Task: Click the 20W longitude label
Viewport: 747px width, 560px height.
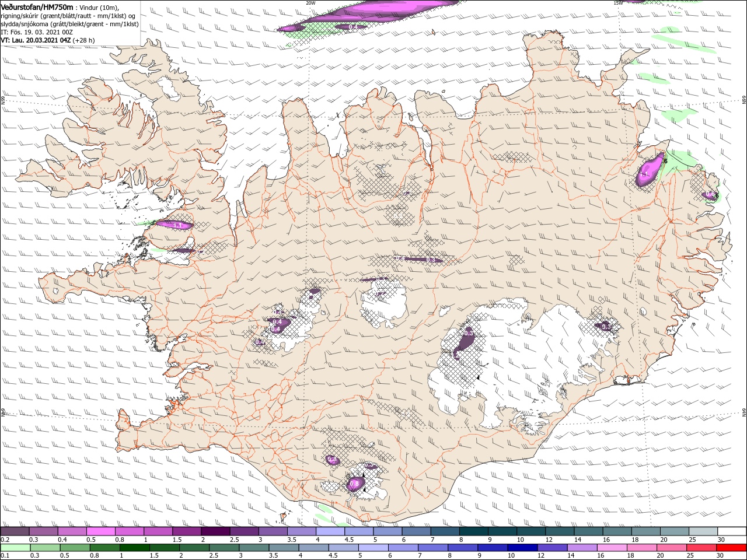Action: 310,3
